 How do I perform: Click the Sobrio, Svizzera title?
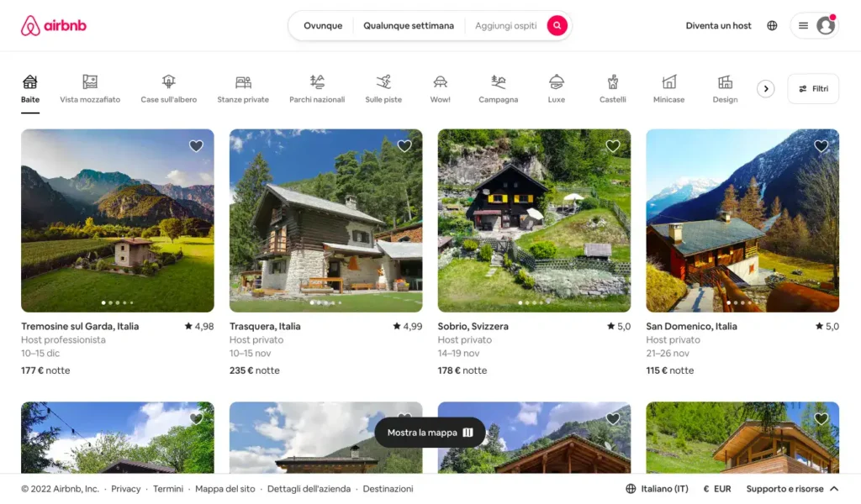[473, 326]
